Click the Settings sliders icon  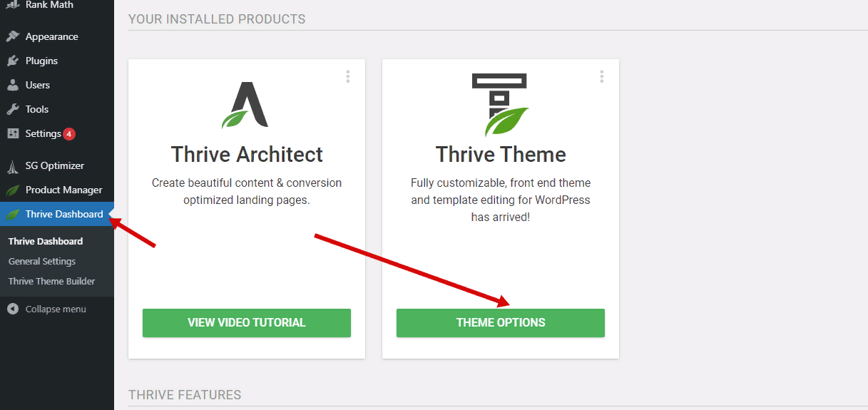point(13,133)
